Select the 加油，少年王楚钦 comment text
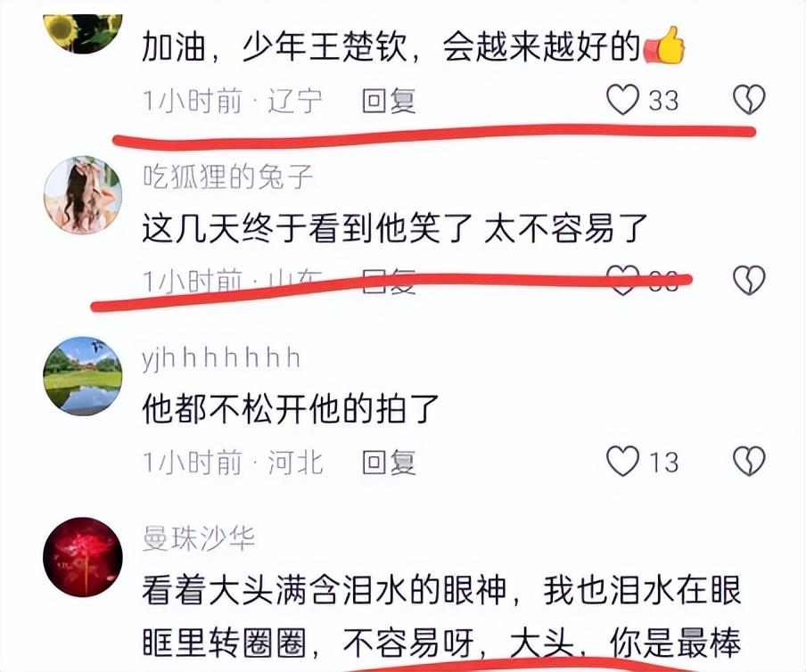This screenshot has height=672, width=806. 414,46
